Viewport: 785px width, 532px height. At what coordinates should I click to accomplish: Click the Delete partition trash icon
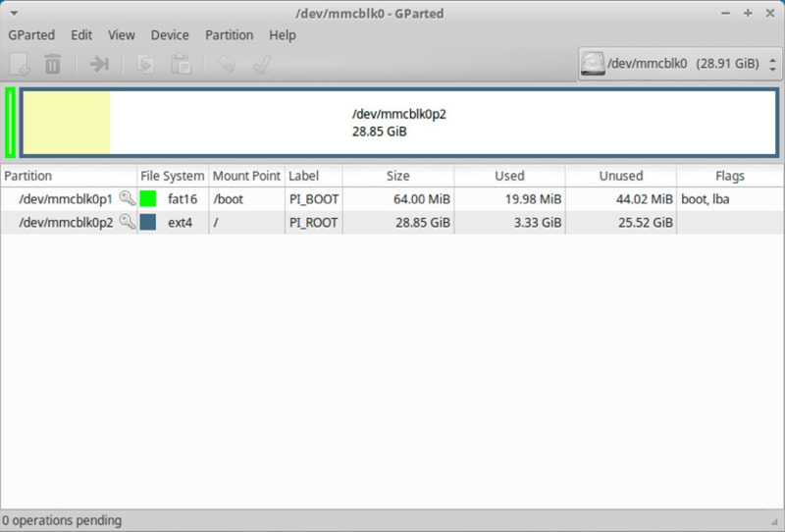coord(53,64)
